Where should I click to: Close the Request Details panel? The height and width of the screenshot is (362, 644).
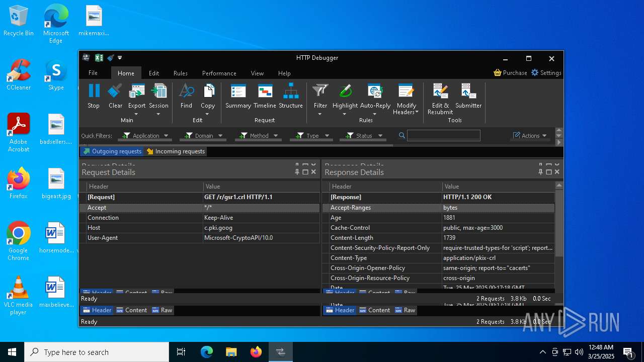313,172
